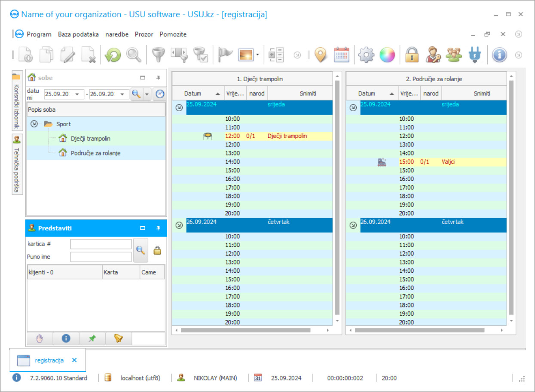Click Snimiti header in Područje za rolanje grid
This screenshot has width=535, height=392.
tap(474, 93)
